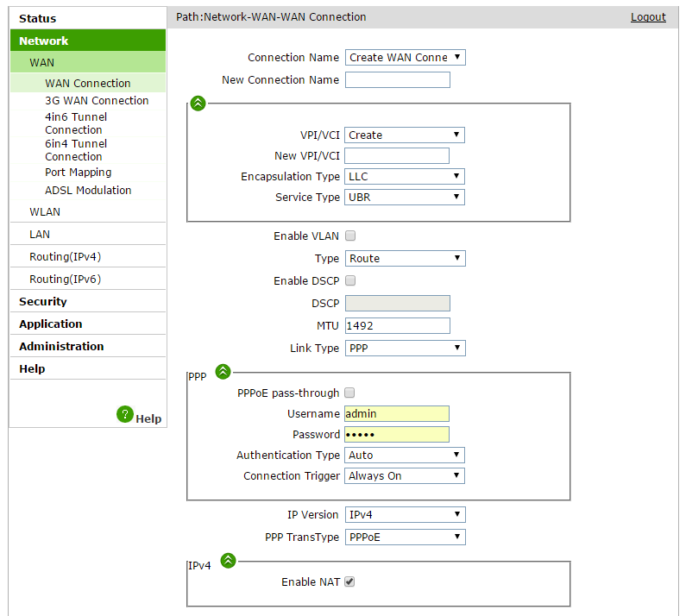Click the Logout link

[648, 17]
